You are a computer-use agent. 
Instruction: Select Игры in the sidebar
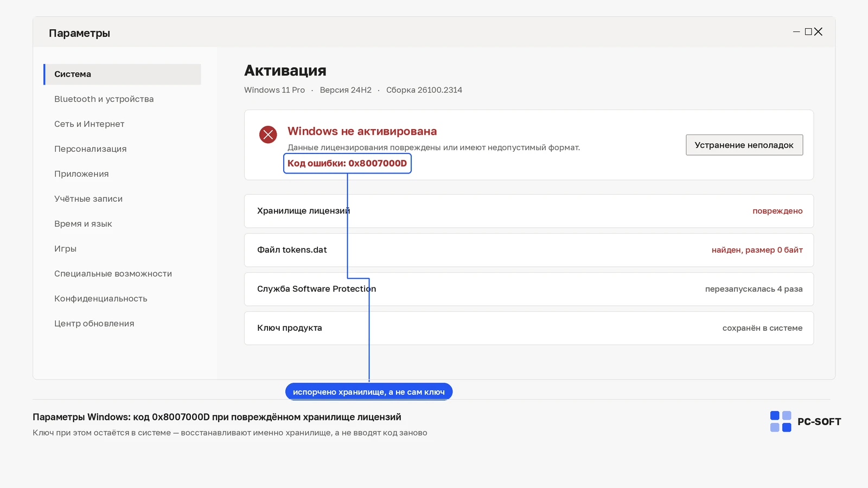pos(65,249)
